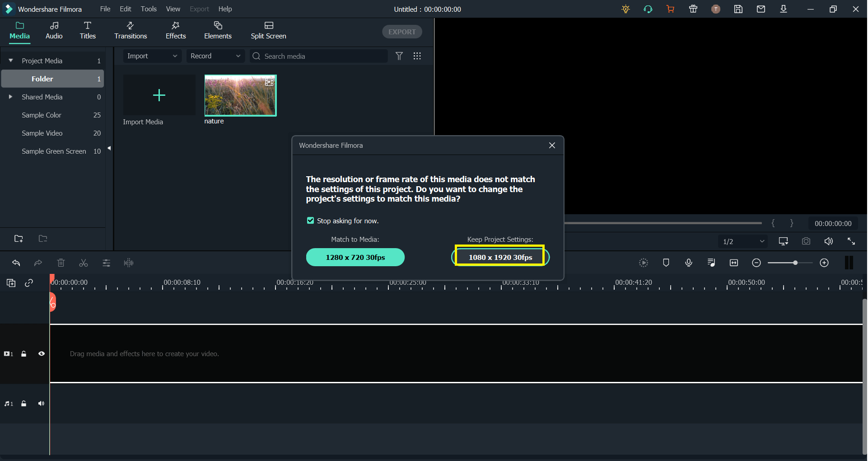This screenshot has width=868, height=461.
Task: Switch to the Effects tab
Action: [176, 31]
